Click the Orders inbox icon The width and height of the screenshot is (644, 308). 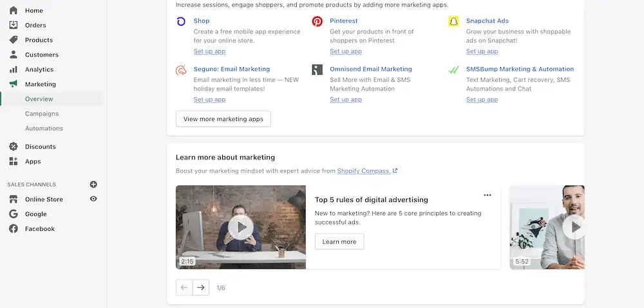click(x=14, y=25)
